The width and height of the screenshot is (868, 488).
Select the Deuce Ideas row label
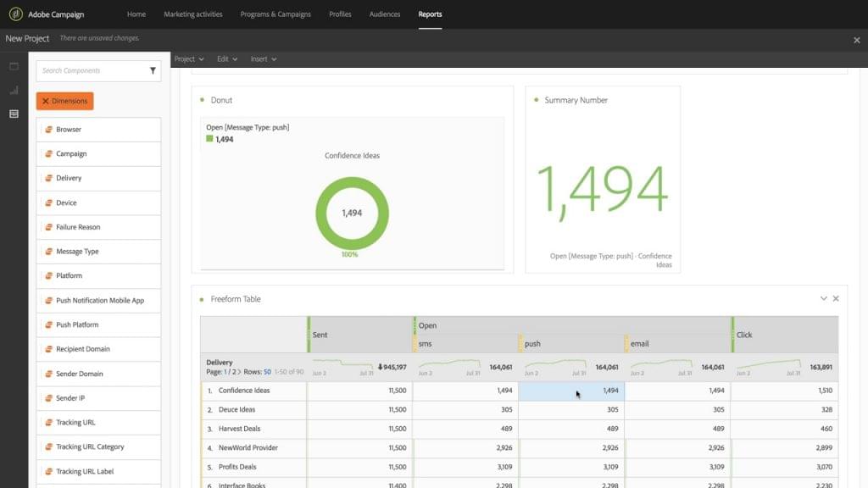tap(237, 410)
